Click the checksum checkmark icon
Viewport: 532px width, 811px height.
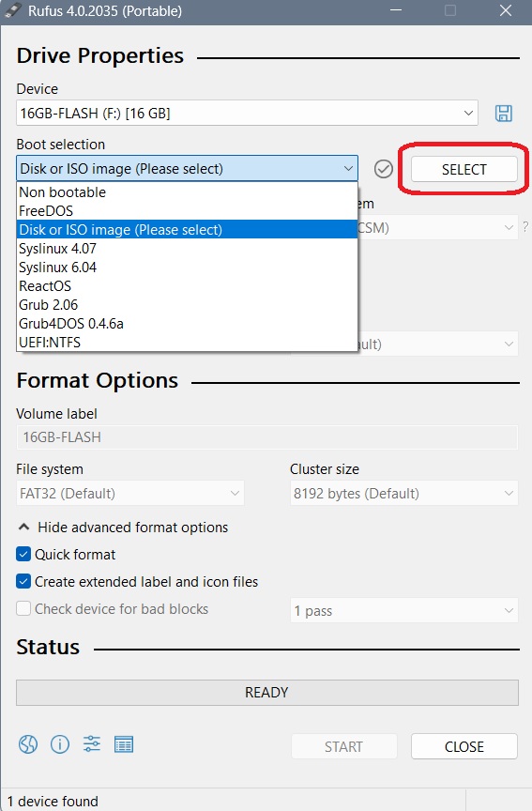[x=384, y=169]
